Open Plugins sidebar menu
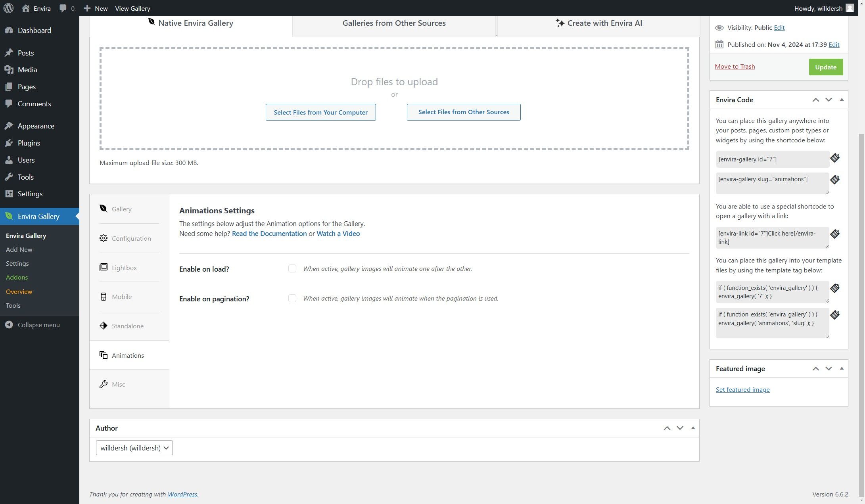 pos(40,143)
